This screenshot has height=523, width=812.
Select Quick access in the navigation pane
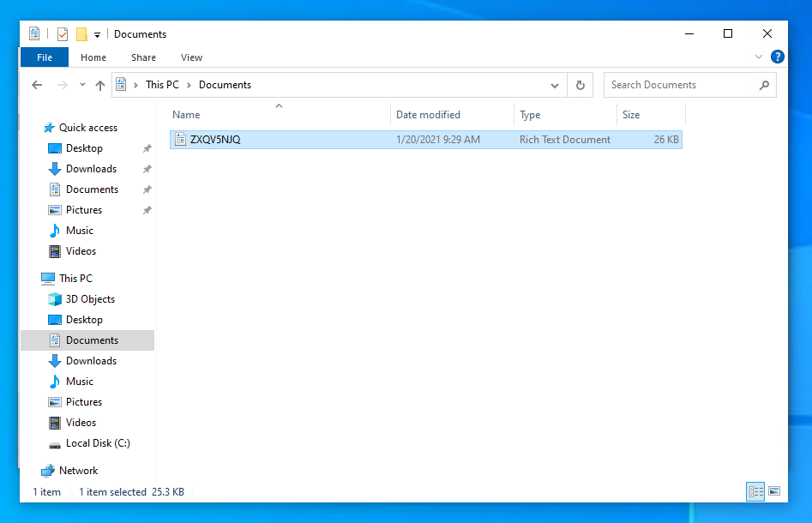tap(88, 128)
